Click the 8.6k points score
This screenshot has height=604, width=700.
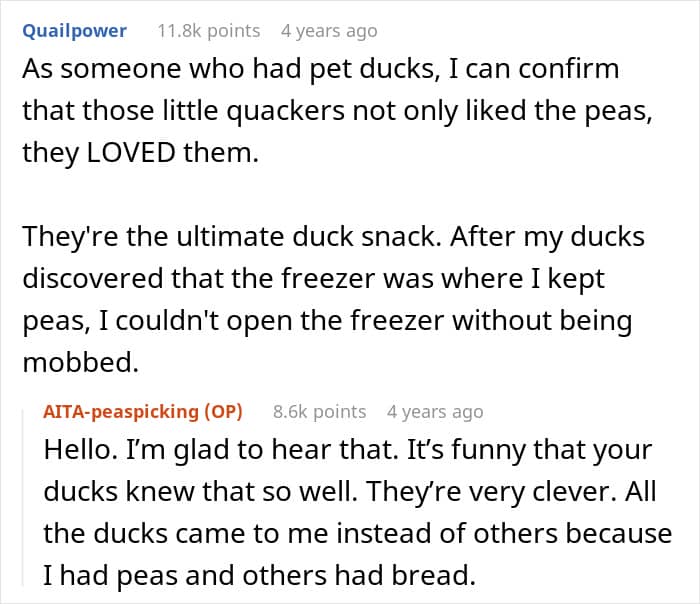click(x=319, y=412)
